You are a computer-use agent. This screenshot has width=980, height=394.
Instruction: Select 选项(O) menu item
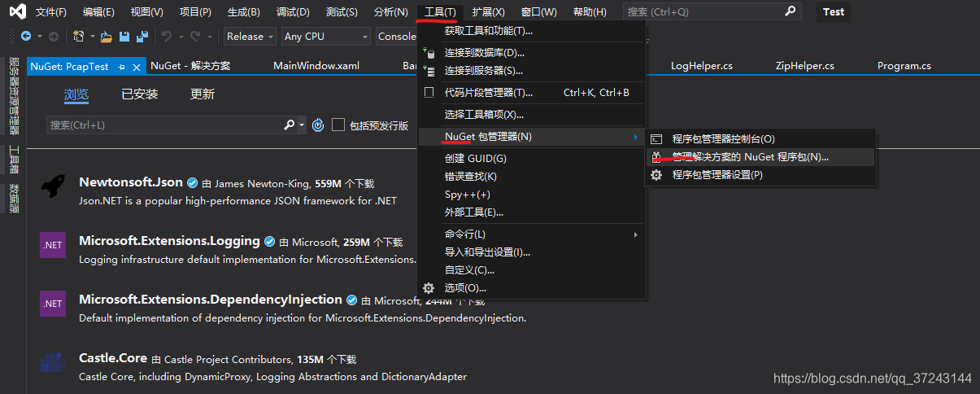[532, 288]
